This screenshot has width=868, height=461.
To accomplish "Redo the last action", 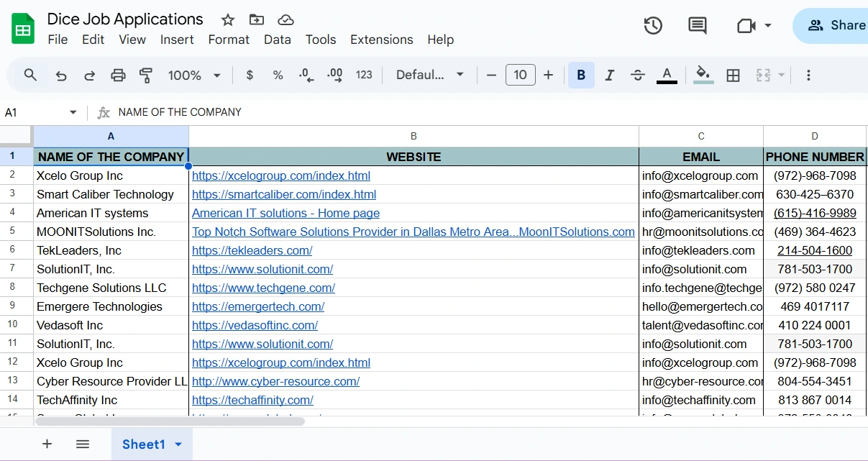I will [x=90, y=75].
